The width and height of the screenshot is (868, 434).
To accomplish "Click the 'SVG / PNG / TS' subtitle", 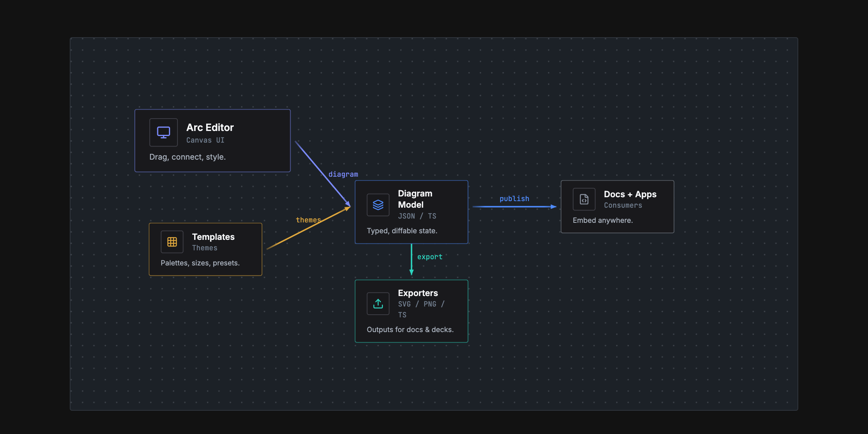I will pos(421,309).
